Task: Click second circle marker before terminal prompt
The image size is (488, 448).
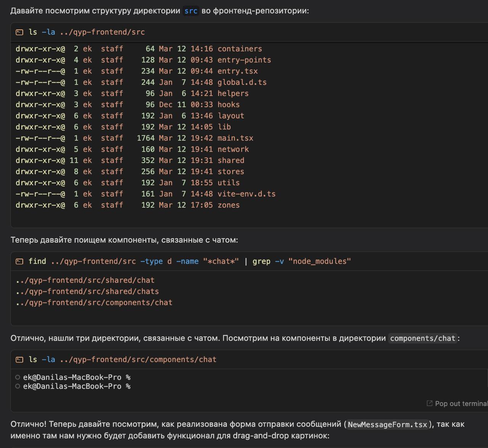Action: tap(18, 386)
